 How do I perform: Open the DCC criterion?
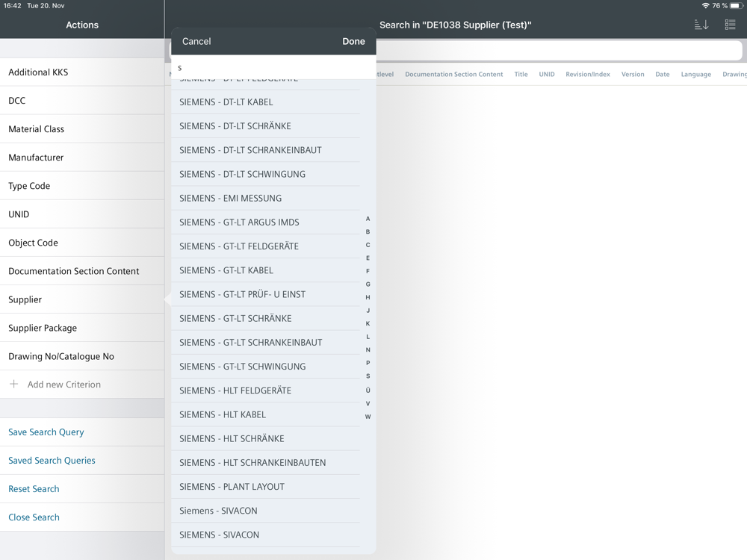82,101
